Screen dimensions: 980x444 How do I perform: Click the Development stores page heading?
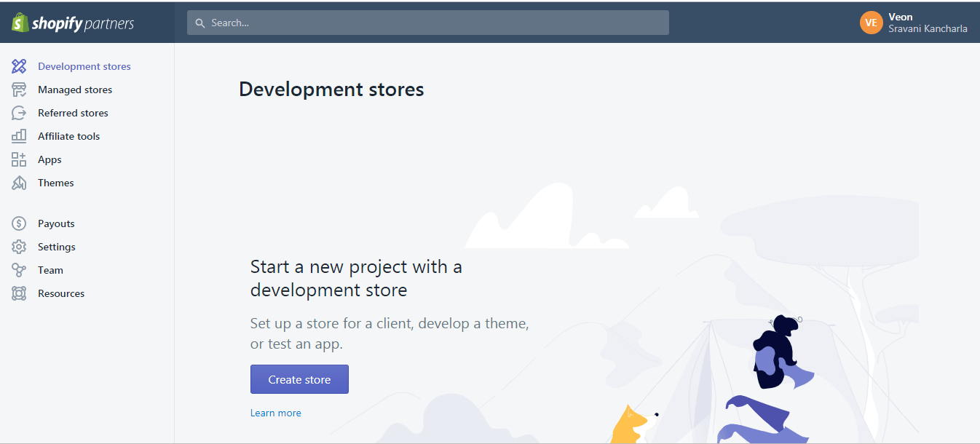click(331, 90)
